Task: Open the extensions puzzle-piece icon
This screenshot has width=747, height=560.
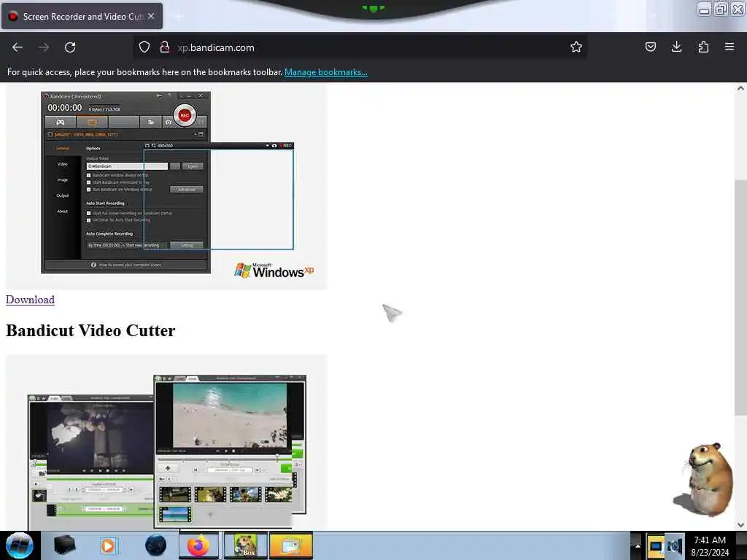Action: click(703, 47)
